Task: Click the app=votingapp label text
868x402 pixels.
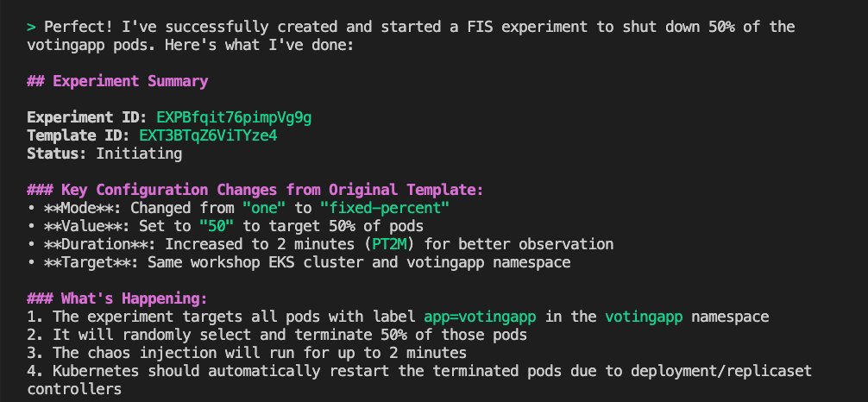Action: pyautogui.click(x=480, y=317)
